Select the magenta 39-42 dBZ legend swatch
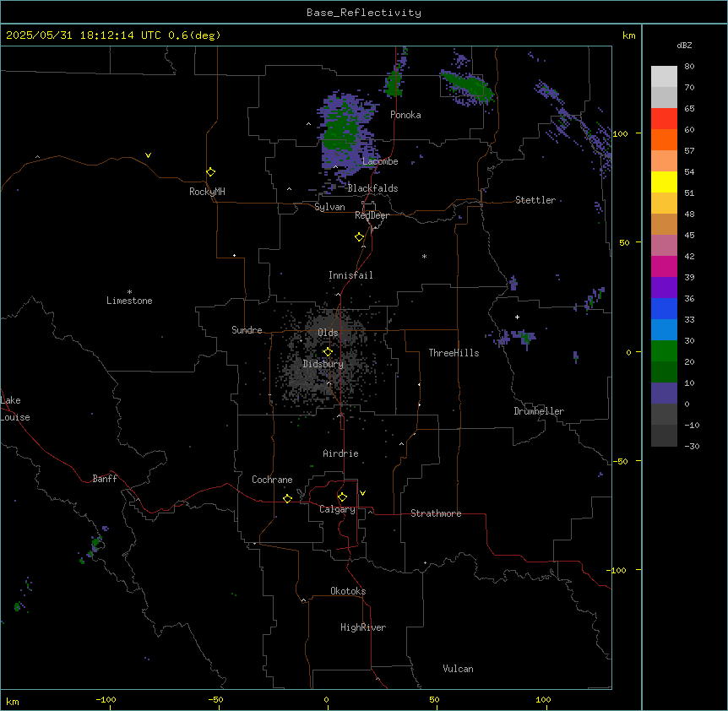 click(x=664, y=266)
